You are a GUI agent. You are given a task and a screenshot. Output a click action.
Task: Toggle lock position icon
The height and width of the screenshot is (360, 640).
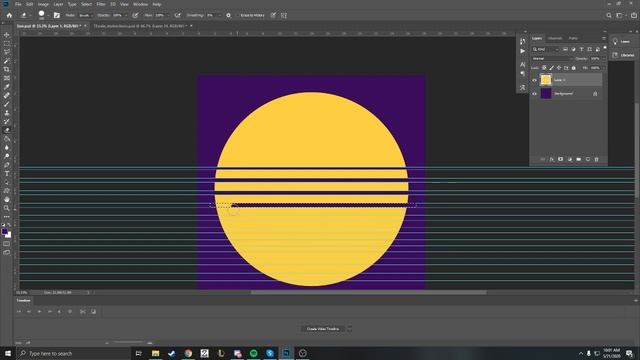coord(559,68)
